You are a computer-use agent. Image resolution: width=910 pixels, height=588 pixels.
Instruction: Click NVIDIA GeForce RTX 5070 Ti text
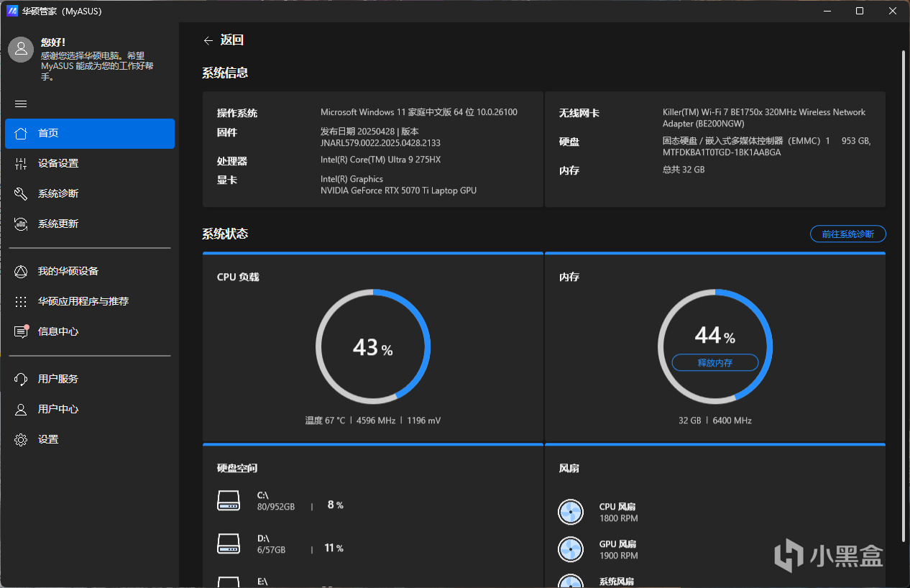(x=398, y=190)
